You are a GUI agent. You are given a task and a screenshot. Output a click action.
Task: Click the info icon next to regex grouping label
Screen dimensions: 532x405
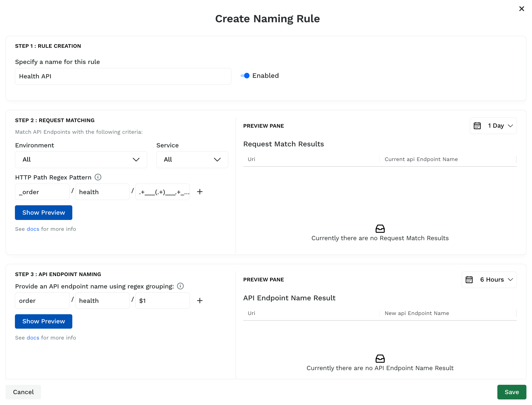[x=180, y=286]
